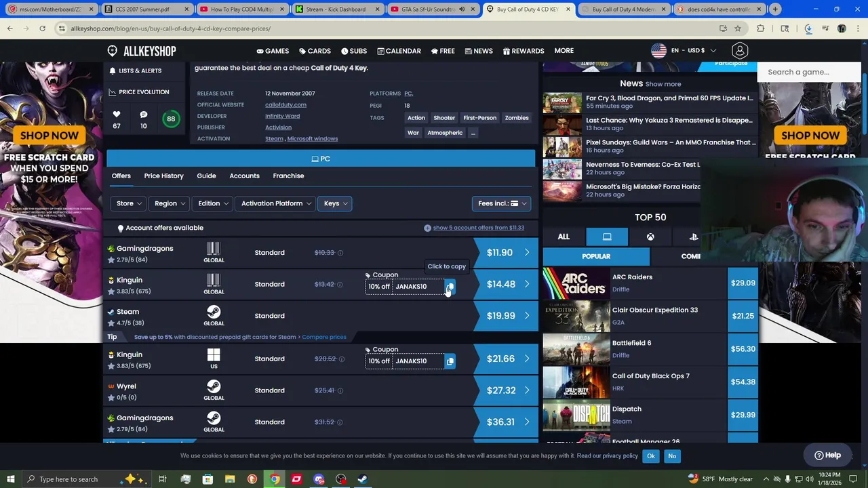Image resolution: width=868 pixels, height=488 pixels.
Task: Open the Infinity Ward developer link
Action: 282,116
